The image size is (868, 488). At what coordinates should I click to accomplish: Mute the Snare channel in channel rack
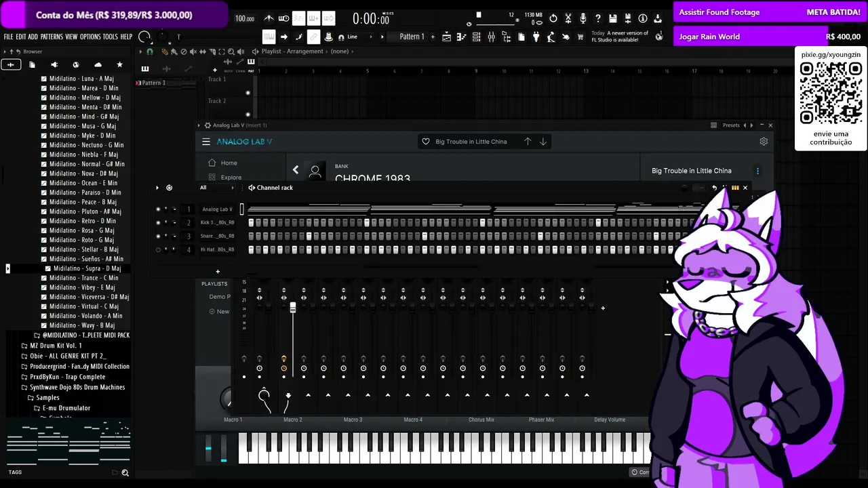point(158,237)
